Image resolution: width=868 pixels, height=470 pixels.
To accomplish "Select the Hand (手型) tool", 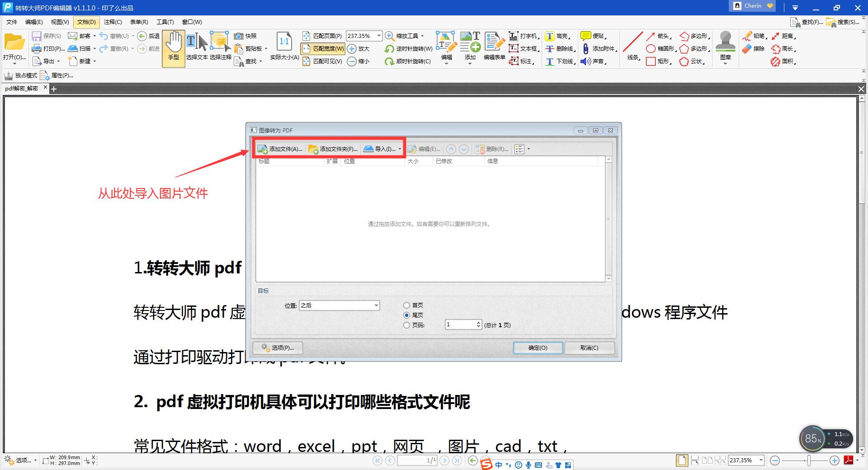I will point(174,49).
